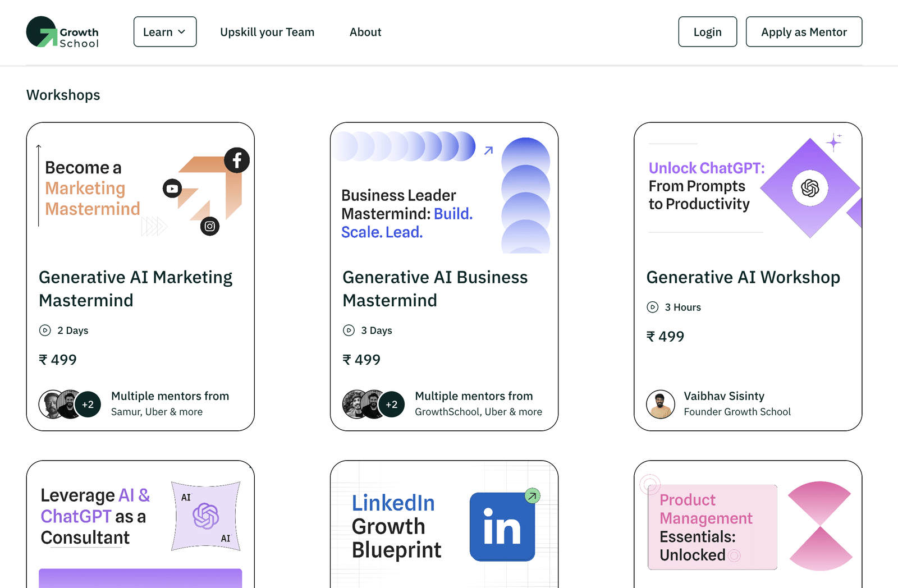The image size is (898, 588).
Task: Open the Product Management Essentials banner
Action: click(x=712, y=527)
